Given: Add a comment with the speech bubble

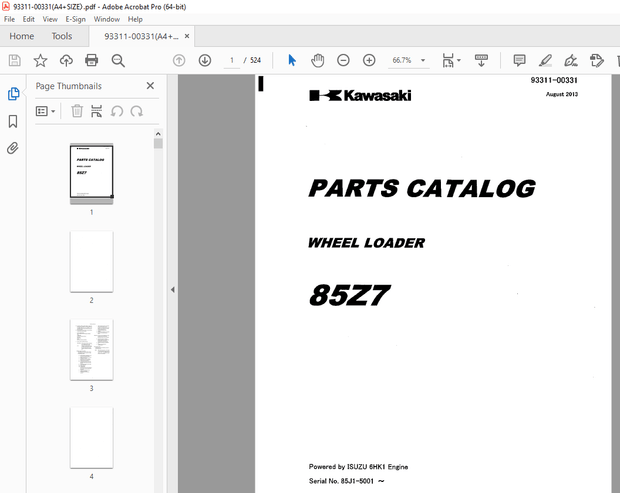Looking at the screenshot, I should (519, 60).
